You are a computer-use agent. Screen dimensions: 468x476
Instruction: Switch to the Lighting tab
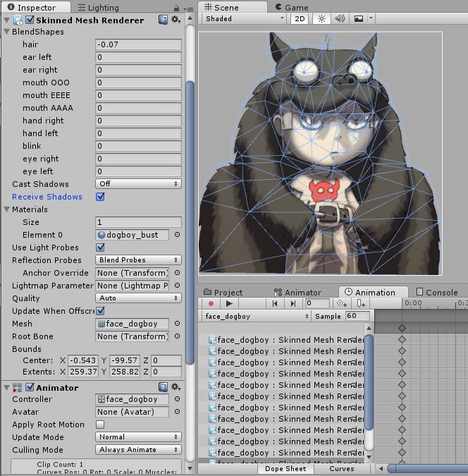(99, 8)
